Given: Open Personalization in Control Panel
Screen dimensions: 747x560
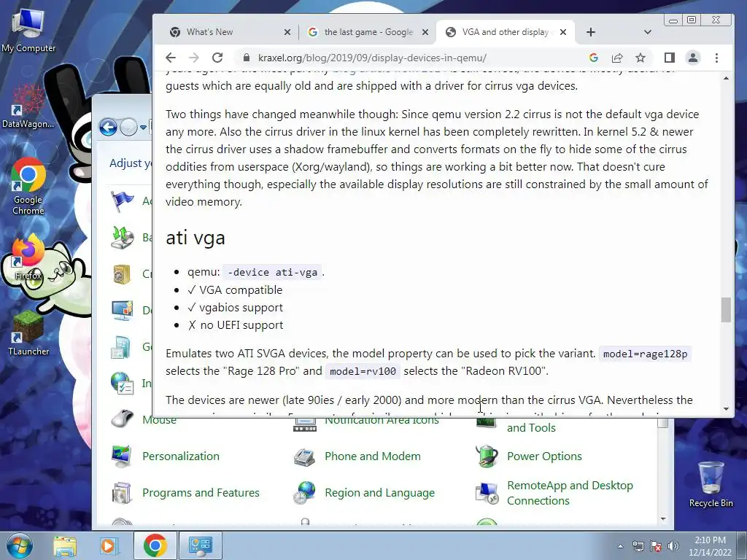Looking at the screenshot, I should (x=181, y=456).
